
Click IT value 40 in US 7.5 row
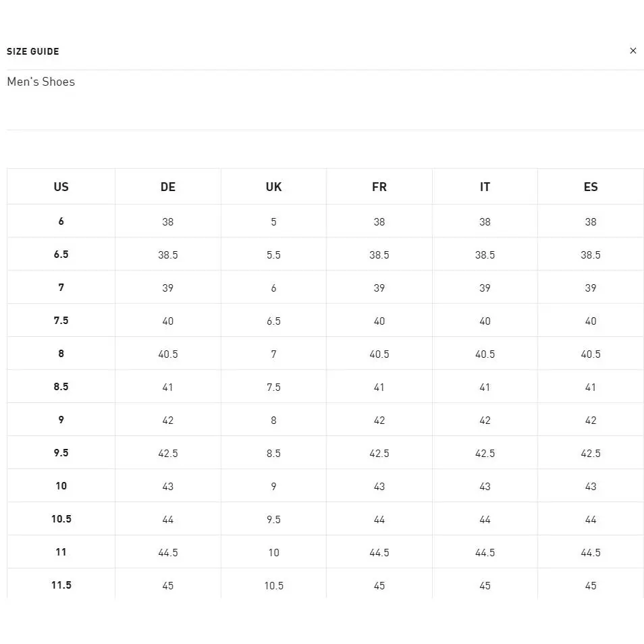click(x=485, y=321)
